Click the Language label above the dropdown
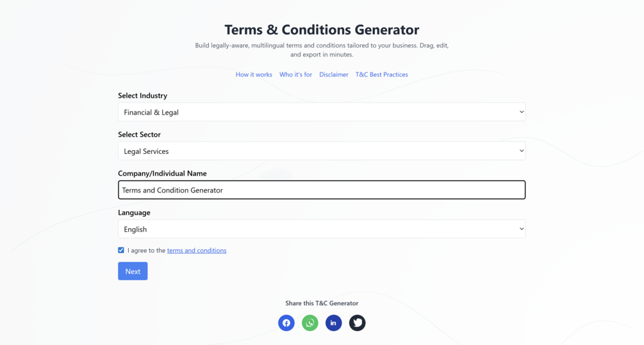Screen dimensions: 644x345 (x=134, y=212)
